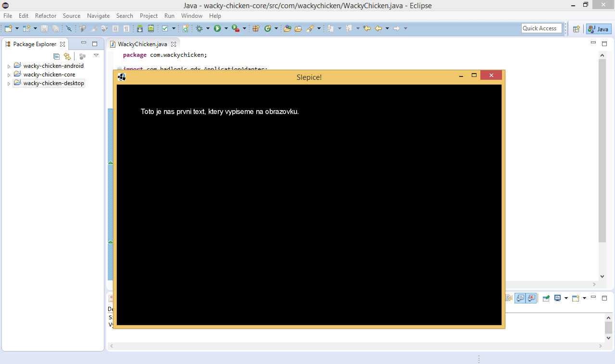This screenshot has height=364, width=615.
Task: Open the Refactor menu
Action: 46,16
